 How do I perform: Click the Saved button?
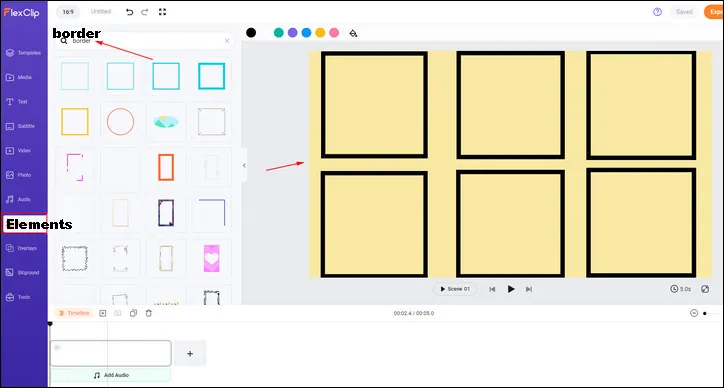tap(684, 12)
